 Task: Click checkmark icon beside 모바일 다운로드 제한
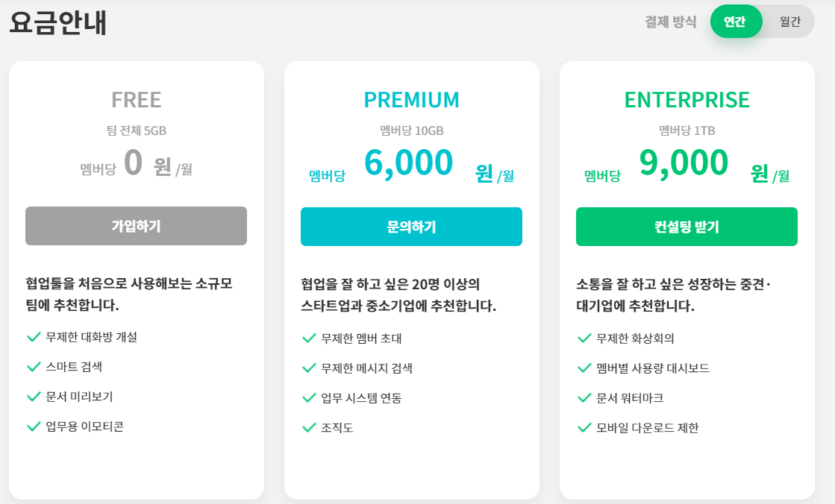(585, 427)
